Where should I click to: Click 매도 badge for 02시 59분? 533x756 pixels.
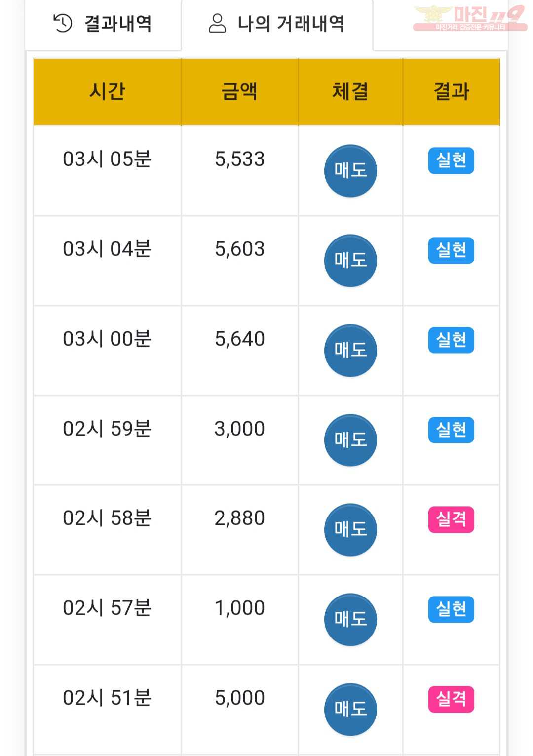pyautogui.click(x=350, y=440)
